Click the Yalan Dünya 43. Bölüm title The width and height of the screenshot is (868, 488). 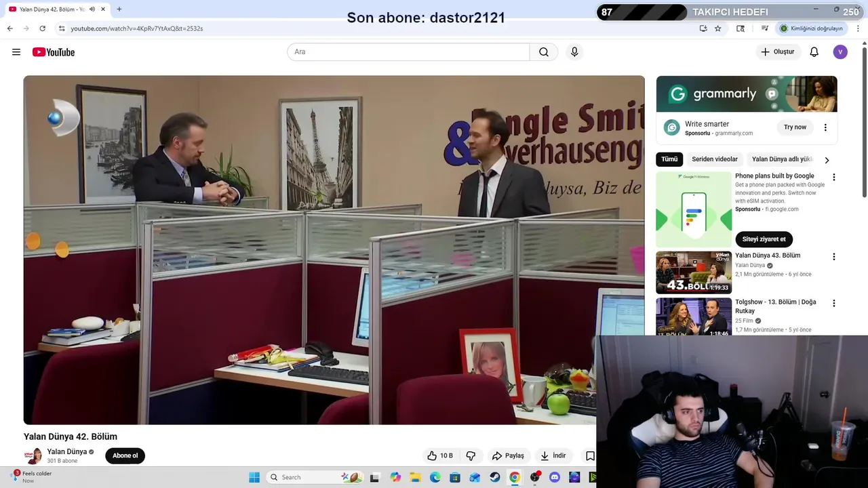click(768, 256)
